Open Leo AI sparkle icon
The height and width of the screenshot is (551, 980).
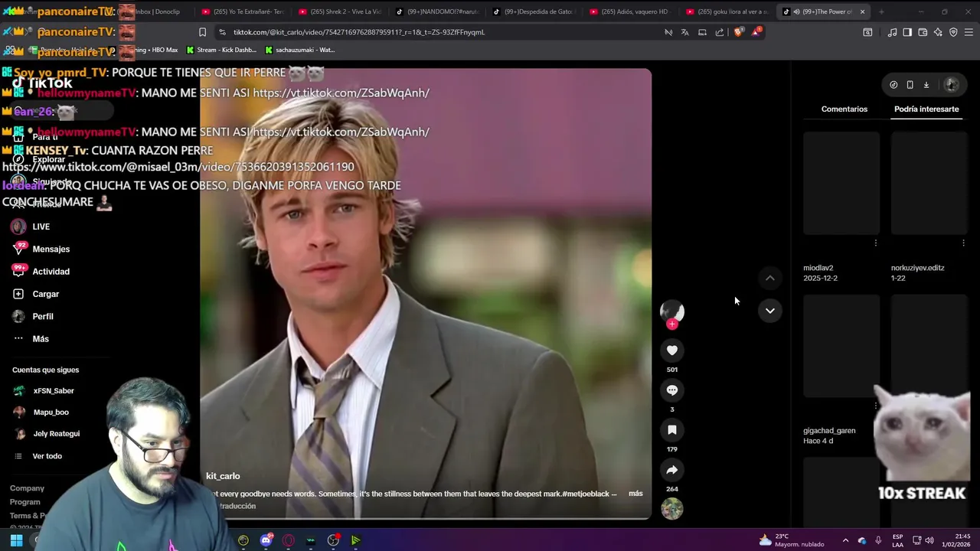pyautogui.click(x=938, y=32)
